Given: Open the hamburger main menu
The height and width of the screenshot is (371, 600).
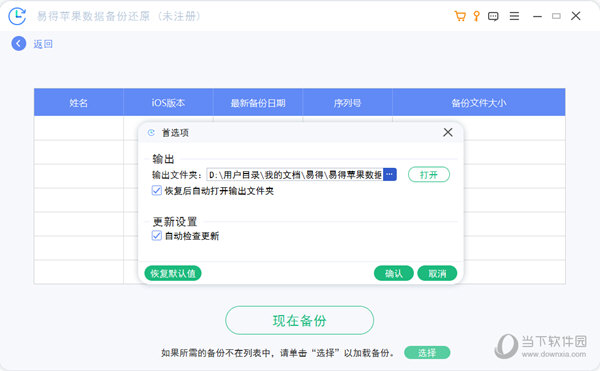Looking at the screenshot, I should click(514, 16).
